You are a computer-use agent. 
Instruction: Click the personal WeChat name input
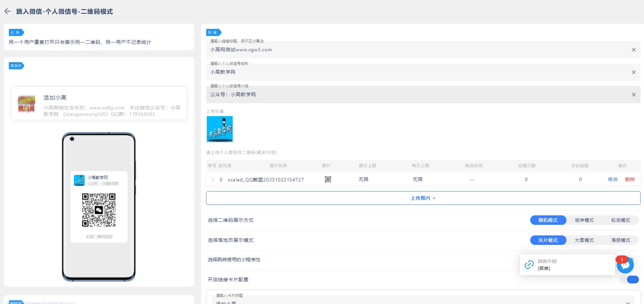pos(423,72)
